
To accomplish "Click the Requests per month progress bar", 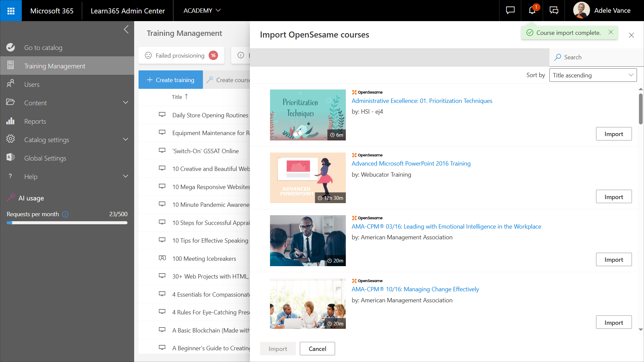I will (67, 223).
